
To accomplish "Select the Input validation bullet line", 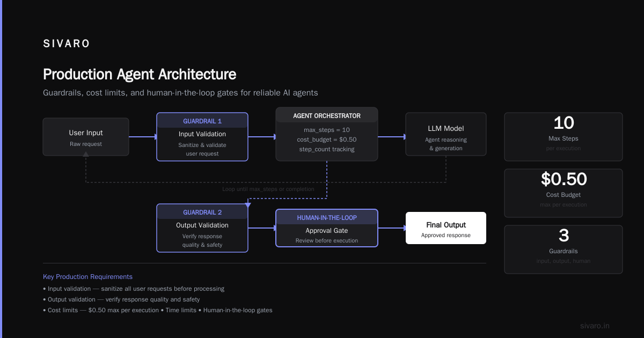I will click(x=134, y=289).
